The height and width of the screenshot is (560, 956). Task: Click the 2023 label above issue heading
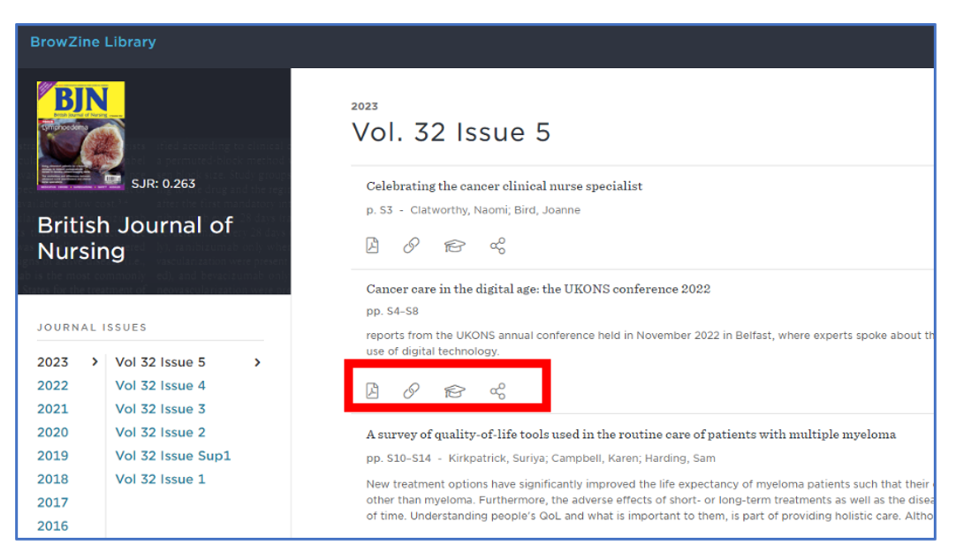[x=365, y=106]
